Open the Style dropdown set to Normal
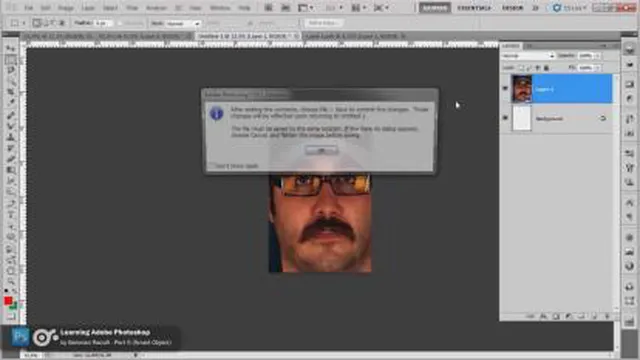640x360 pixels. pyautogui.click(x=182, y=24)
